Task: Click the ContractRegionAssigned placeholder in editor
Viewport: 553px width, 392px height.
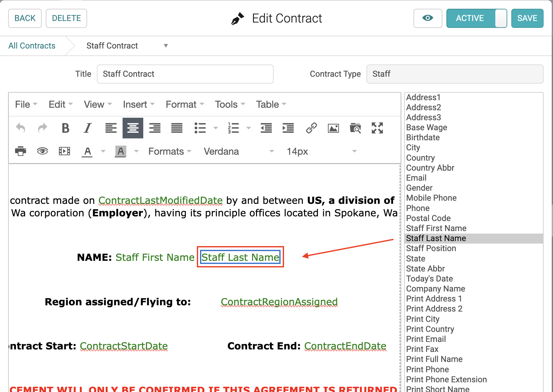Action: [x=279, y=302]
